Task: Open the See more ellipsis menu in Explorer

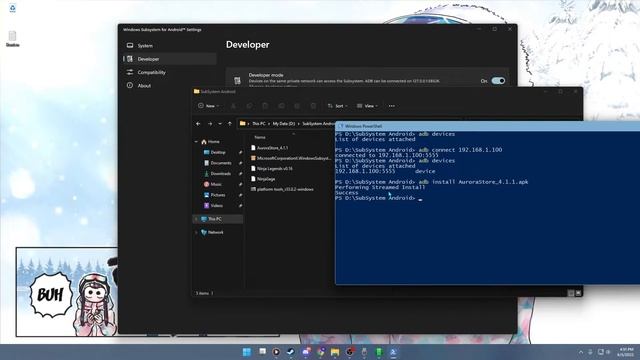Action: point(391,106)
